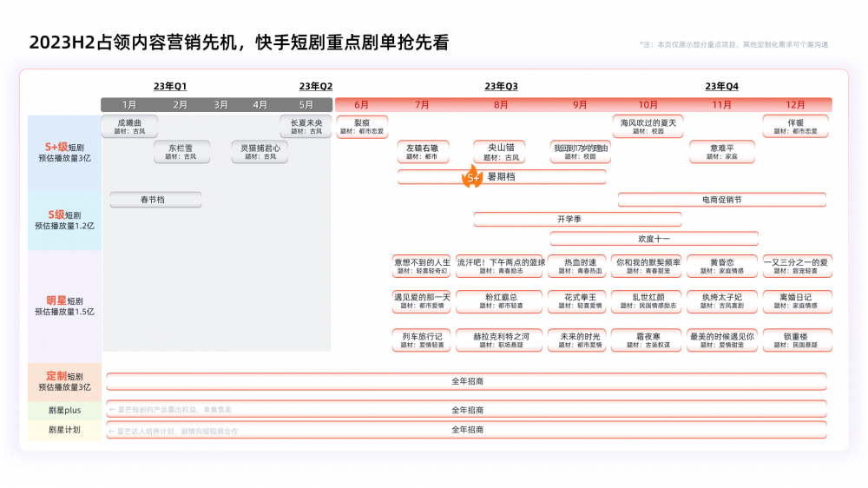
Task: Click the 23年Q4 quarter label
Action: 721,86
